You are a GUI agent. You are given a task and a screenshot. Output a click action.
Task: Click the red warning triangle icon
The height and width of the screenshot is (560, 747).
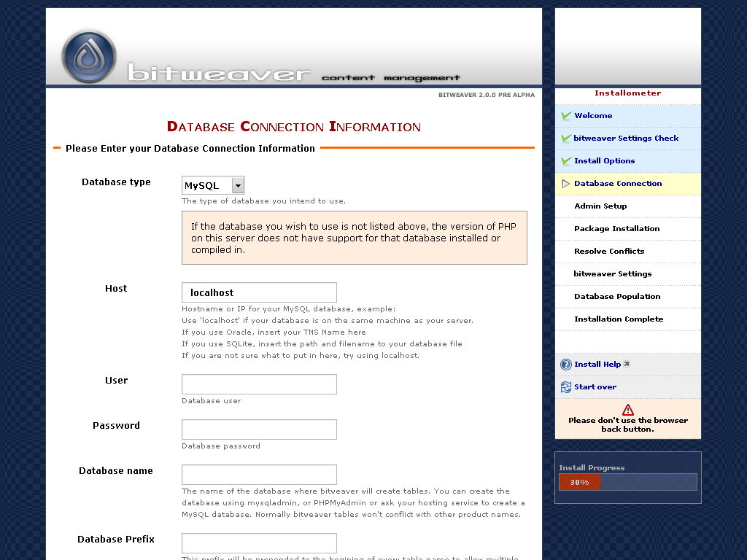point(628,410)
